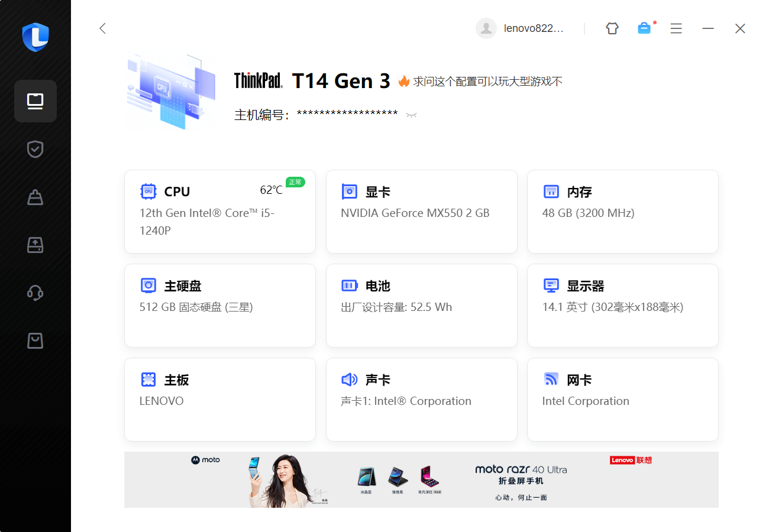Open the skin theme shirt icon
772x532 pixels.
612,28
